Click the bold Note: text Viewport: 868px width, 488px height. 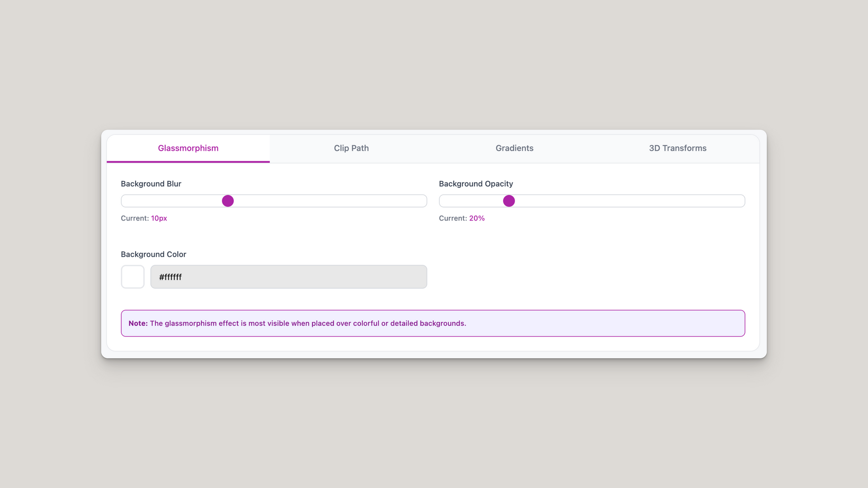point(138,324)
